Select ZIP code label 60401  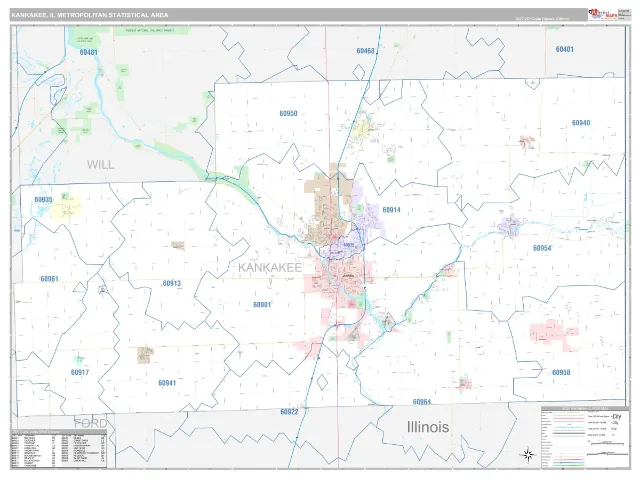[564, 49]
